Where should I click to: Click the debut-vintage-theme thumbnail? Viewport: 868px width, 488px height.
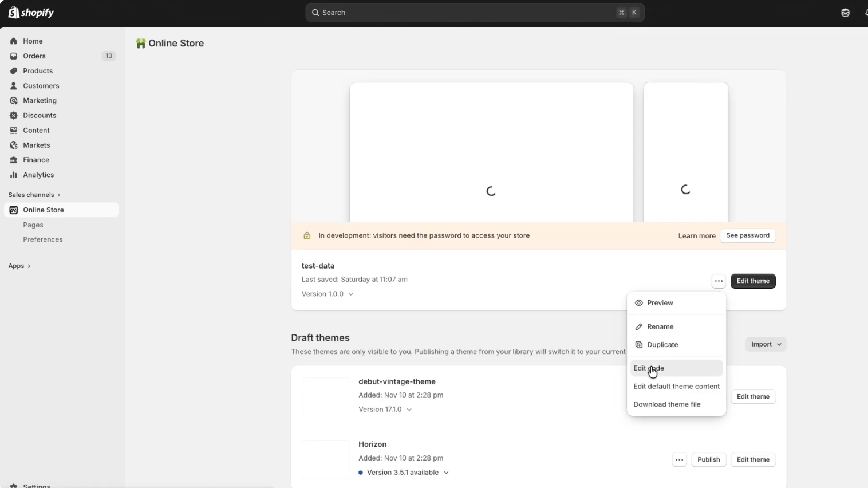(326, 397)
